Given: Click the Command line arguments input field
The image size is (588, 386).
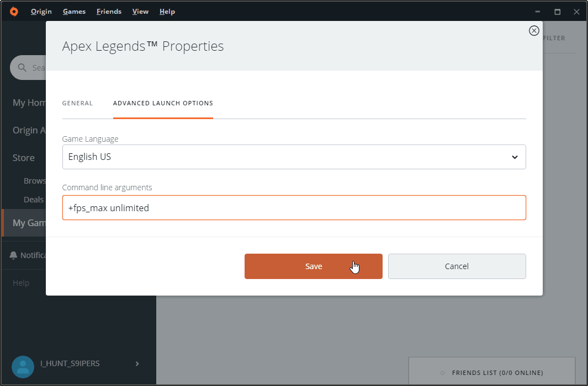Looking at the screenshot, I should (294, 208).
